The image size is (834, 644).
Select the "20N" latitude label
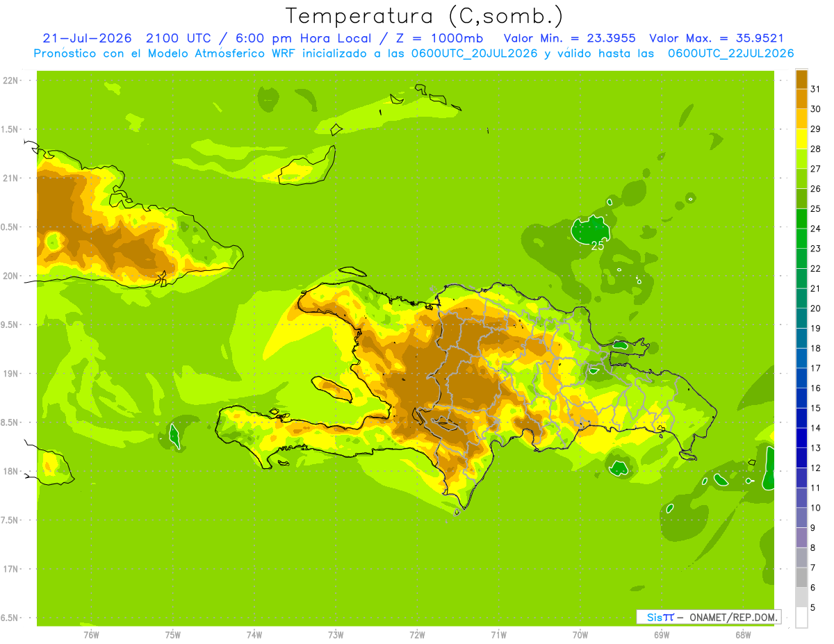(x=10, y=276)
